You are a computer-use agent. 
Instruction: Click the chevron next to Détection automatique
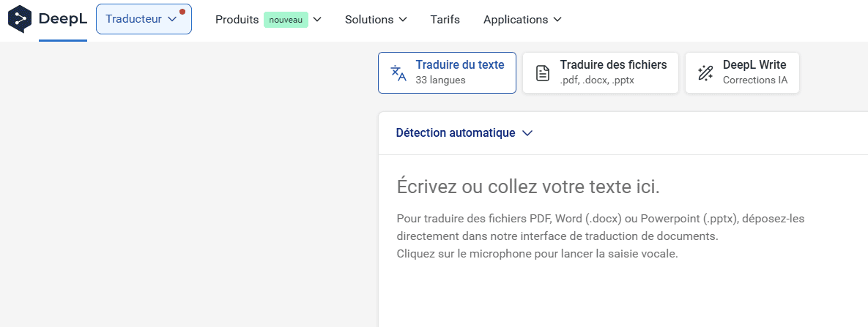pos(527,133)
